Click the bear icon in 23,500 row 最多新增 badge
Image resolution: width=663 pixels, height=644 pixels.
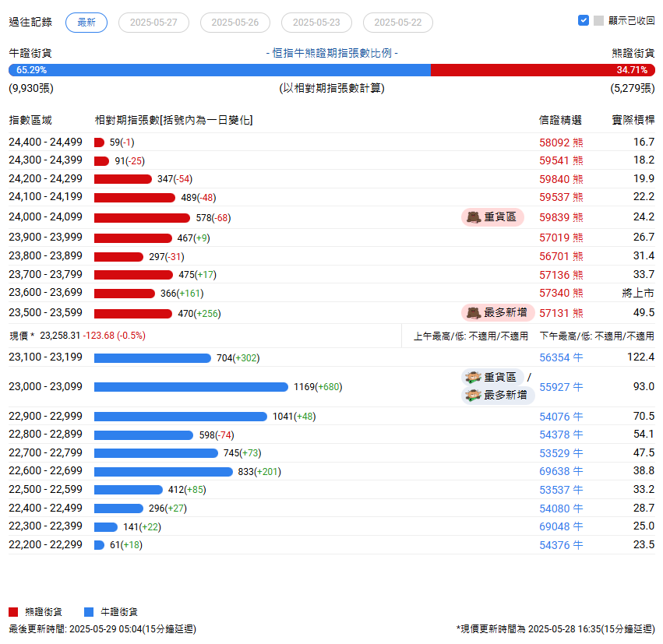click(x=473, y=313)
